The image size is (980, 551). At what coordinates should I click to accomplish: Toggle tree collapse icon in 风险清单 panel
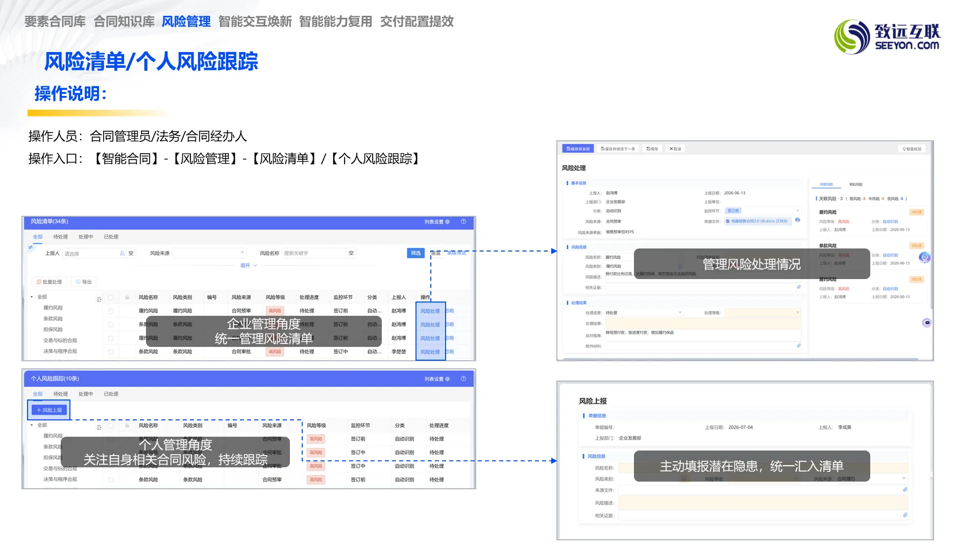[99, 299]
